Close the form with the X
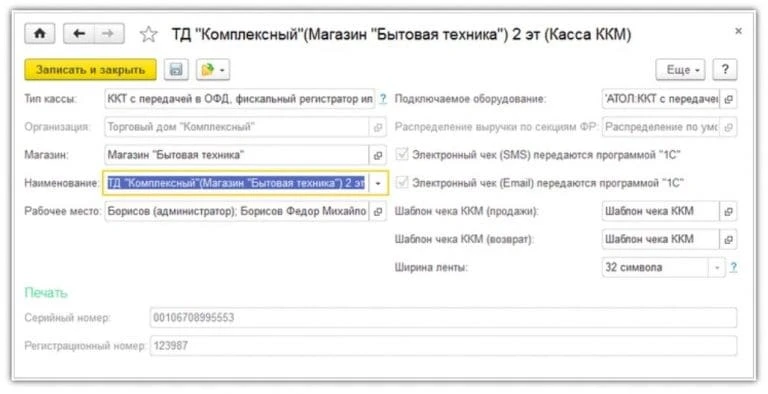The width and height of the screenshot is (768, 394). tap(738, 31)
